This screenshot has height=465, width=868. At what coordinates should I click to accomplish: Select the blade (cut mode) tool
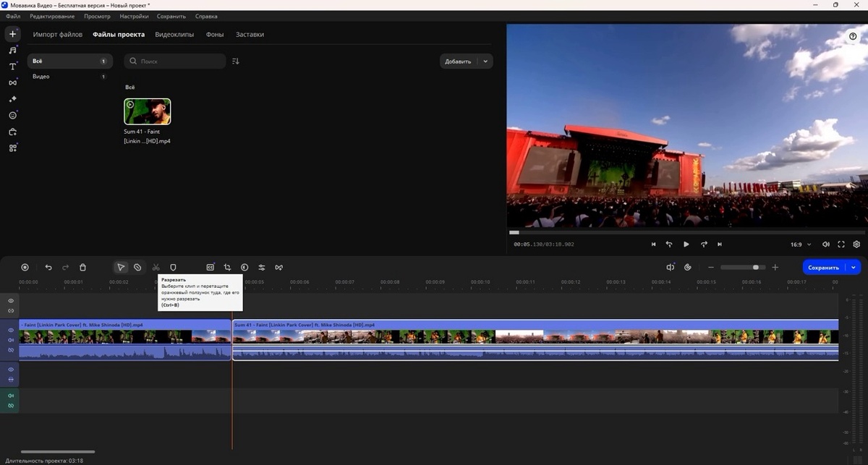pos(137,267)
